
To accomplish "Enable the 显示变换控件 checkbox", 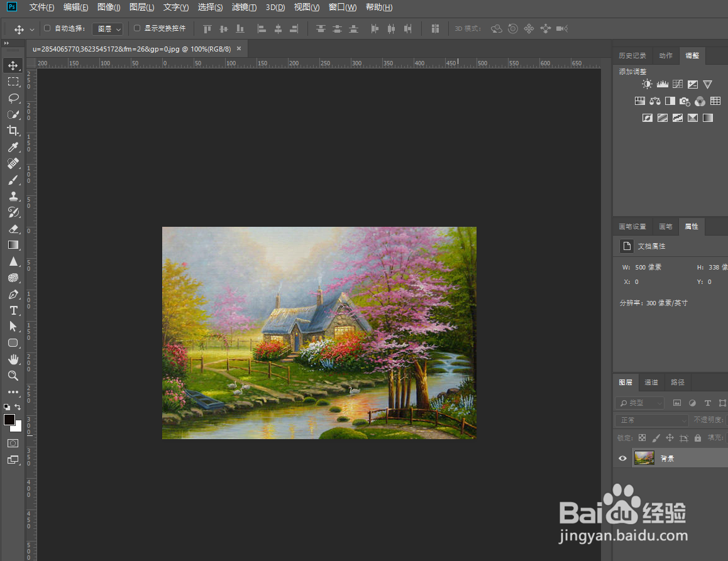I will pyautogui.click(x=137, y=28).
